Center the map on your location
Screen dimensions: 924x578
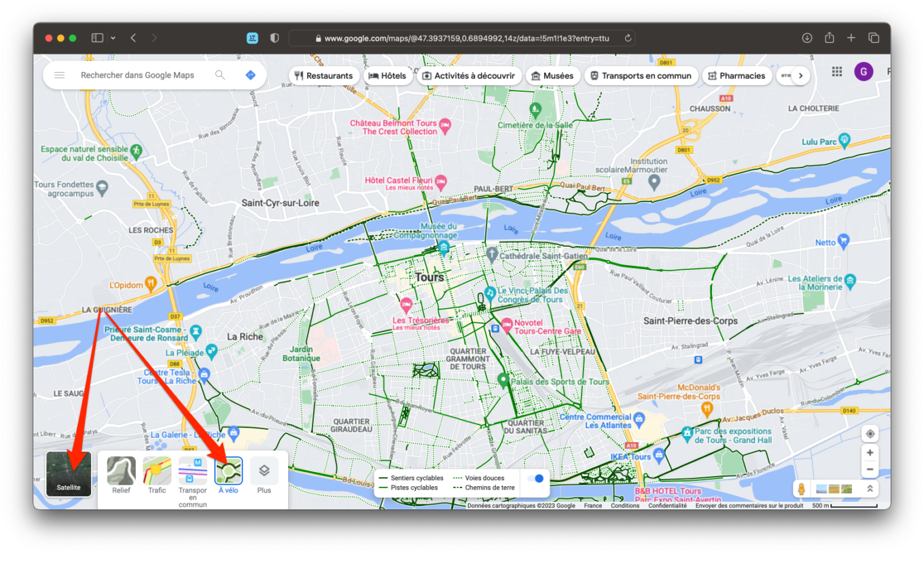tap(870, 434)
